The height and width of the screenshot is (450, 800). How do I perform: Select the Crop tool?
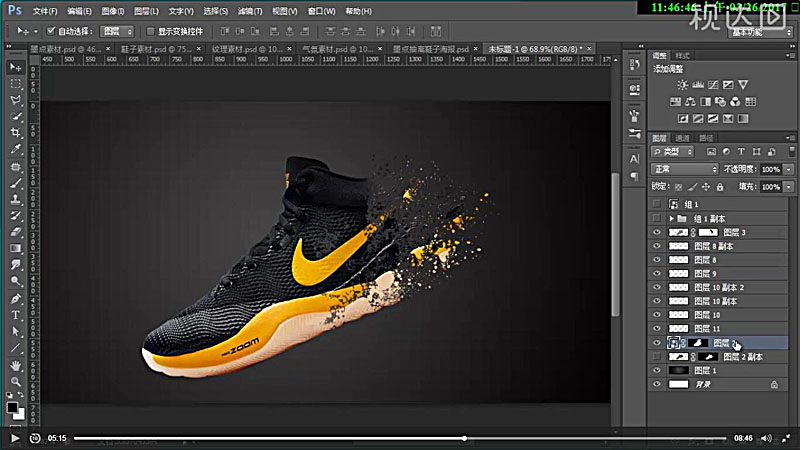point(16,133)
